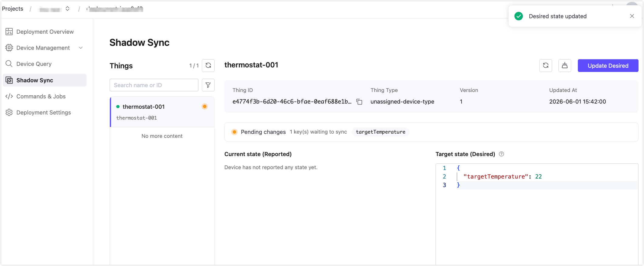Click the Shadow Sync sidebar icon
Screen dimensions: 644x266
click(x=9, y=80)
